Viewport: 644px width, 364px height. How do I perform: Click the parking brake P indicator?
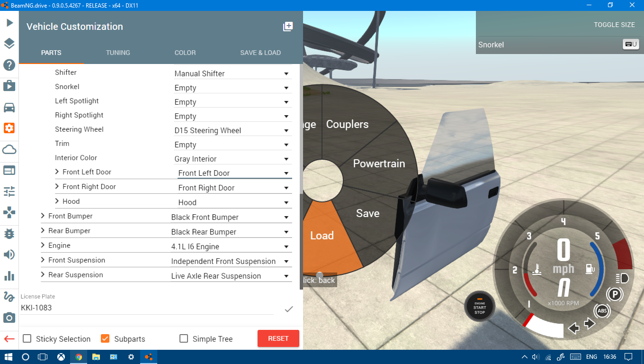click(x=615, y=295)
